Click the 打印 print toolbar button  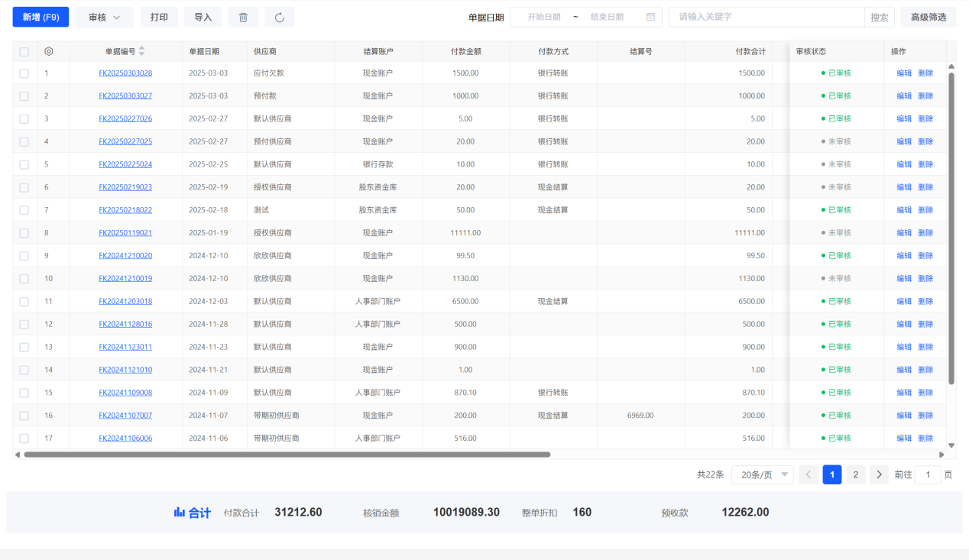(159, 18)
